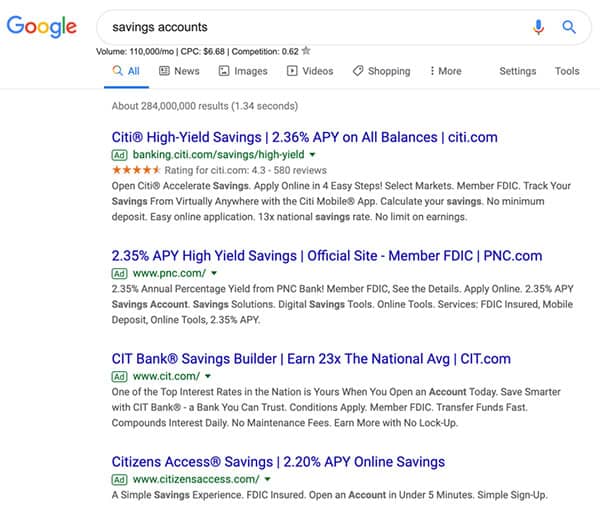Click the Ad badge beside banking.citi.com

click(119, 155)
